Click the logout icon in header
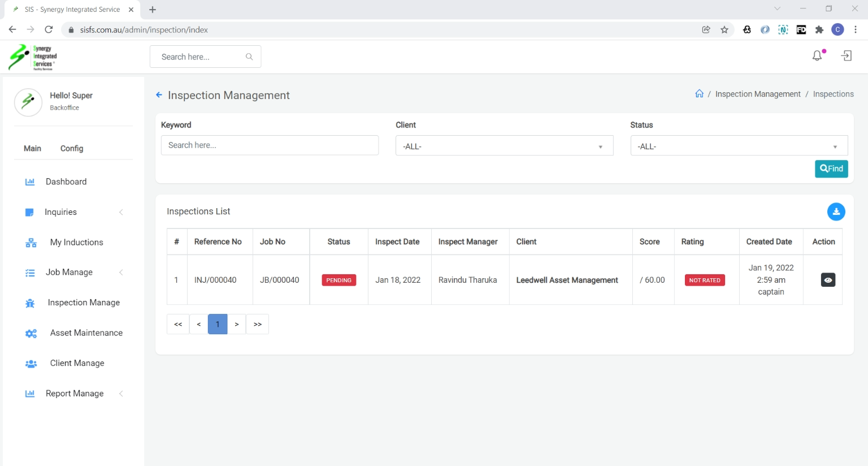 (x=847, y=55)
